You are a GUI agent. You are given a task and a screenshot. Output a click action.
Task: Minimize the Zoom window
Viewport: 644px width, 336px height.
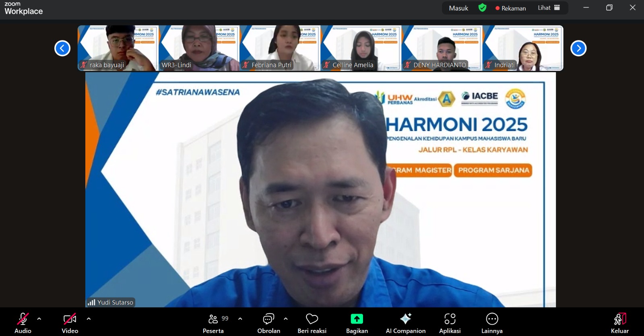pyautogui.click(x=586, y=8)
